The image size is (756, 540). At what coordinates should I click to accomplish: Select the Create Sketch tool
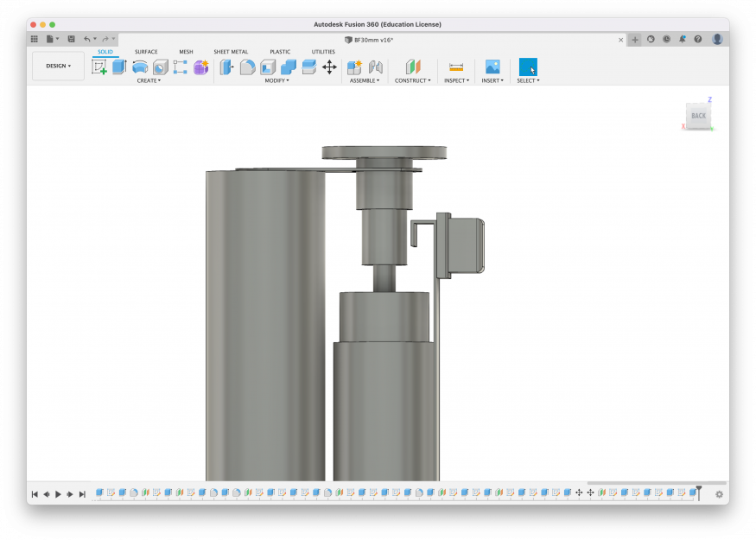[x=99, y=67]
